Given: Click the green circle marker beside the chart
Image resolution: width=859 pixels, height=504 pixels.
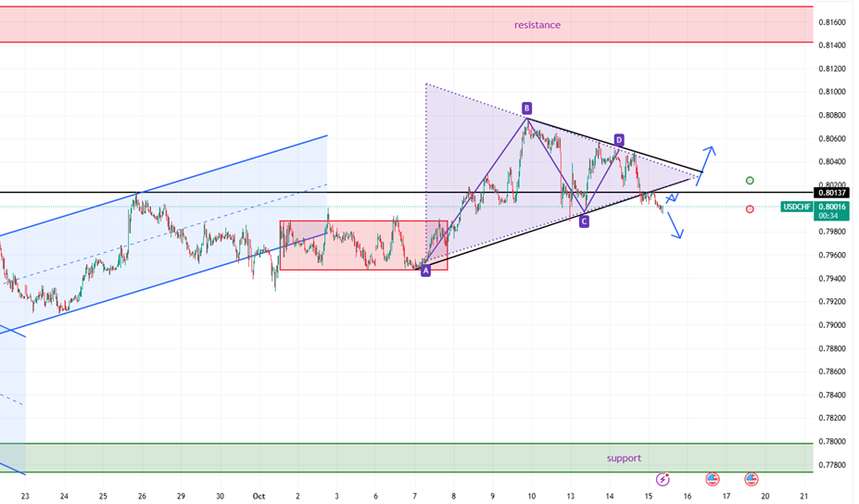Looking at the screenshot, I should (x=750, y=181).
